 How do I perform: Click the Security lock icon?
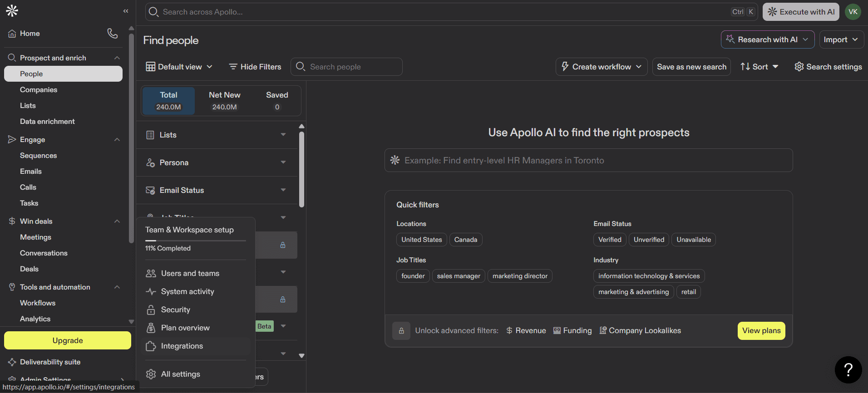click(x=151, y=309)
